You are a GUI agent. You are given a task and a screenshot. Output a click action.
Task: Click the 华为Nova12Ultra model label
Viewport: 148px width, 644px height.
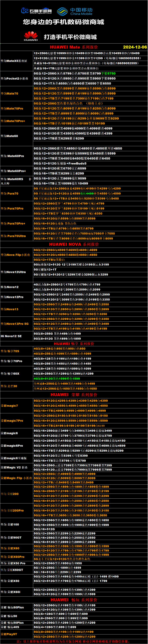coord(13,272)
